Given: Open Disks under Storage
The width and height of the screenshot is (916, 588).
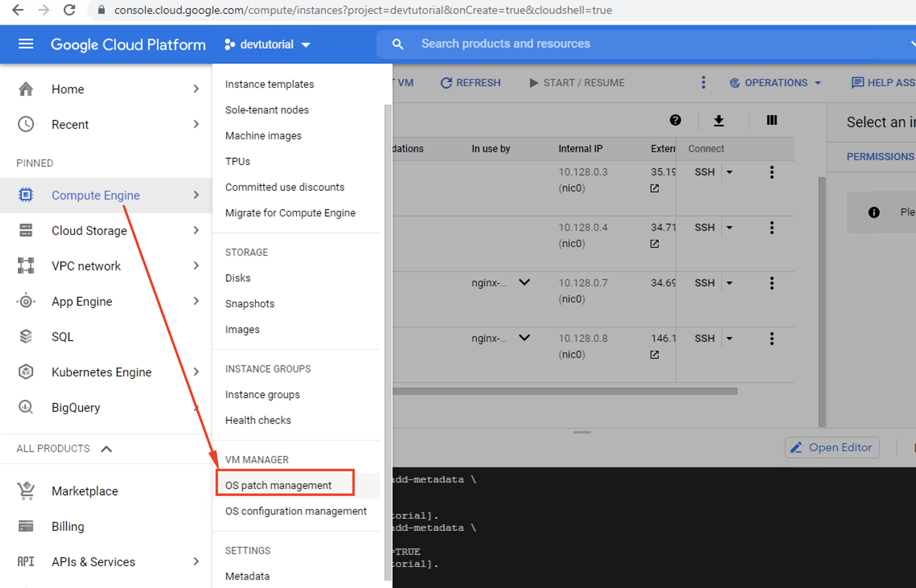Looking at the screenshot, I should click(x=238, y=278).
